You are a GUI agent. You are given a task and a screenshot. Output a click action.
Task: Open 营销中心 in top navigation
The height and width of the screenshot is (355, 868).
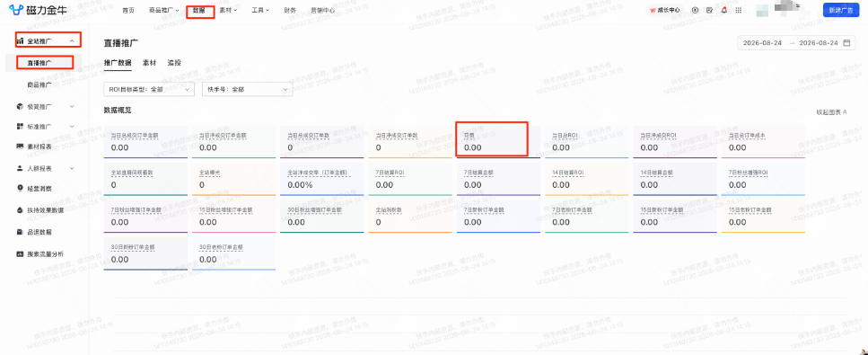pyautogui.click(x=323, y=10)
